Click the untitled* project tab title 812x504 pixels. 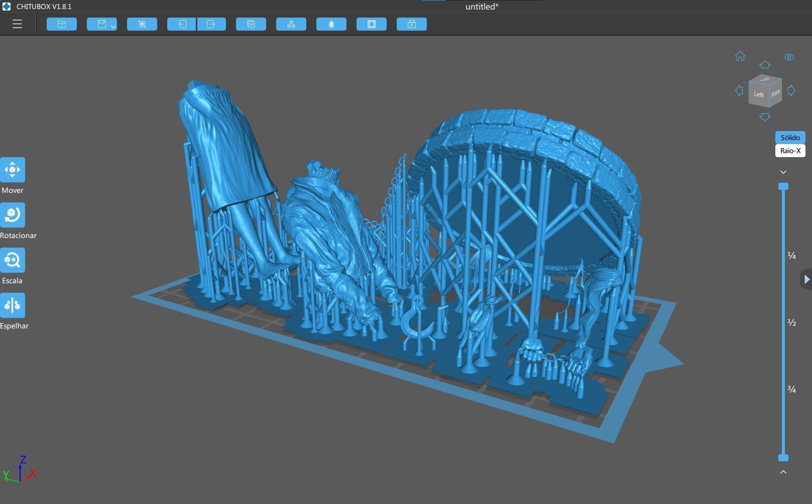click(x=482, y=7)
